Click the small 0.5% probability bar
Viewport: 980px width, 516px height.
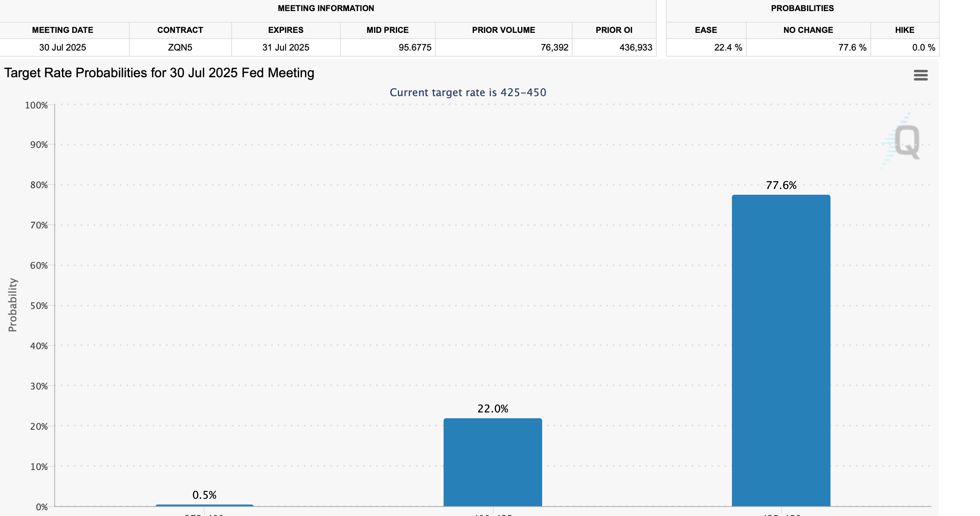click(x=205, y=505)
